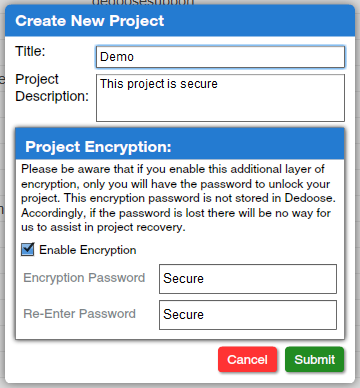Select the Re-Enter Password field
Screen dimensions: 360x388
pos(248,315)
